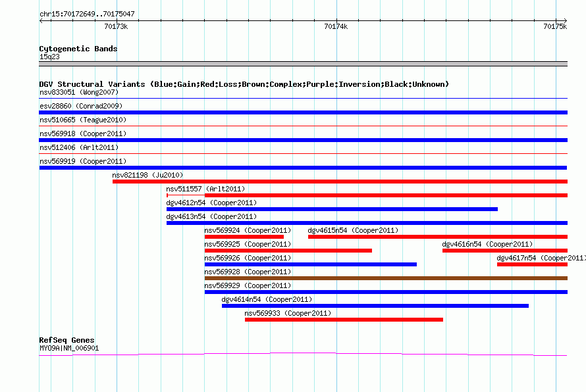Click the dgv4612n54 (Cooper2011) label

(x=211, y=203)
